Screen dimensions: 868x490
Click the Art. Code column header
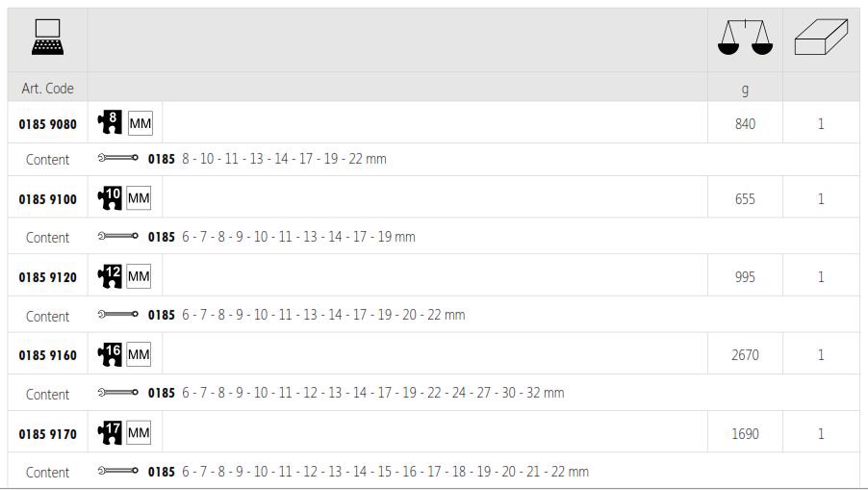(x=47, y=89)
